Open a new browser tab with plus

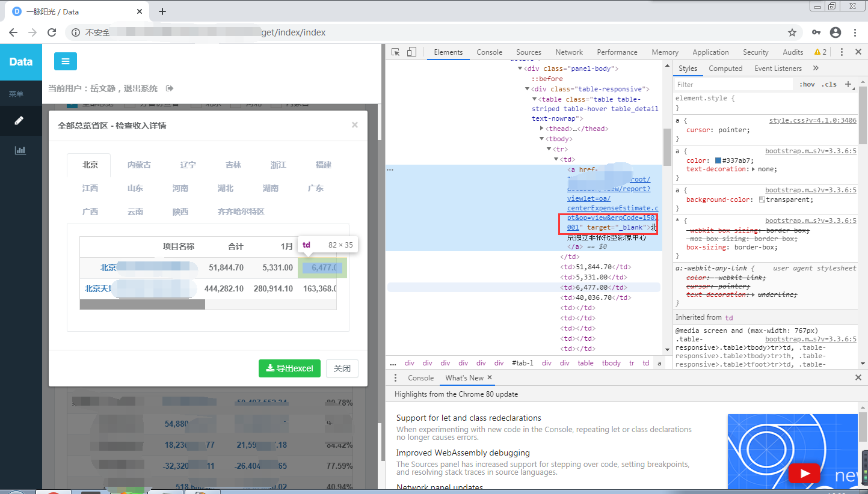[x=162, y=11]
